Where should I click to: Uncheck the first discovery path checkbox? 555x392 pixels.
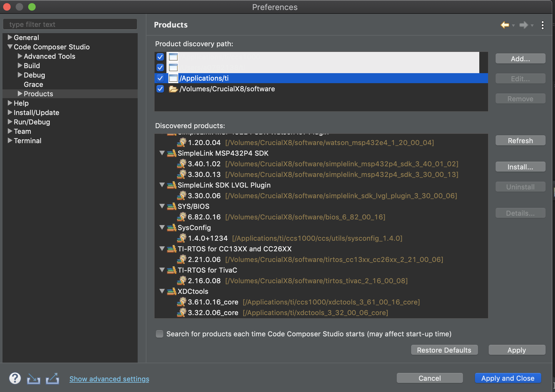click(x=160, y=57)
